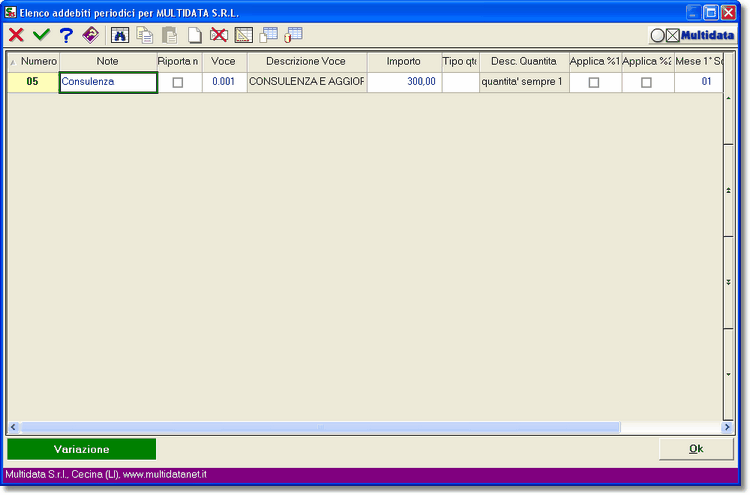Select row number 05 cell
The width and height of the screenshot is (750, 495).
click(33, 82)
